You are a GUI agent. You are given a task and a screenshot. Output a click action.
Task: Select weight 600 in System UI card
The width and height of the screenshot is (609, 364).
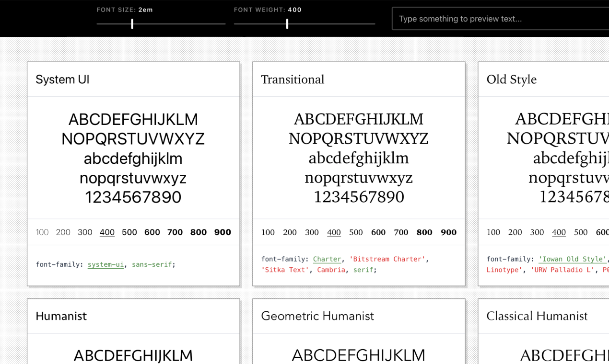coord(152,232)
